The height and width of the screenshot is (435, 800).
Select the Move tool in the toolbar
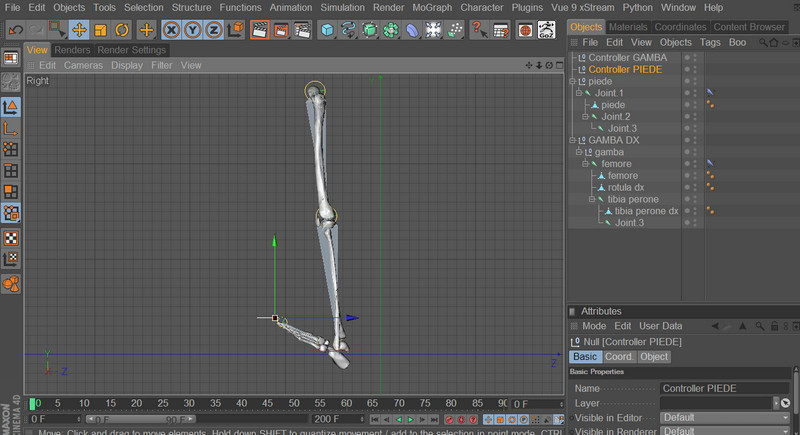click(x=79, y=30)
